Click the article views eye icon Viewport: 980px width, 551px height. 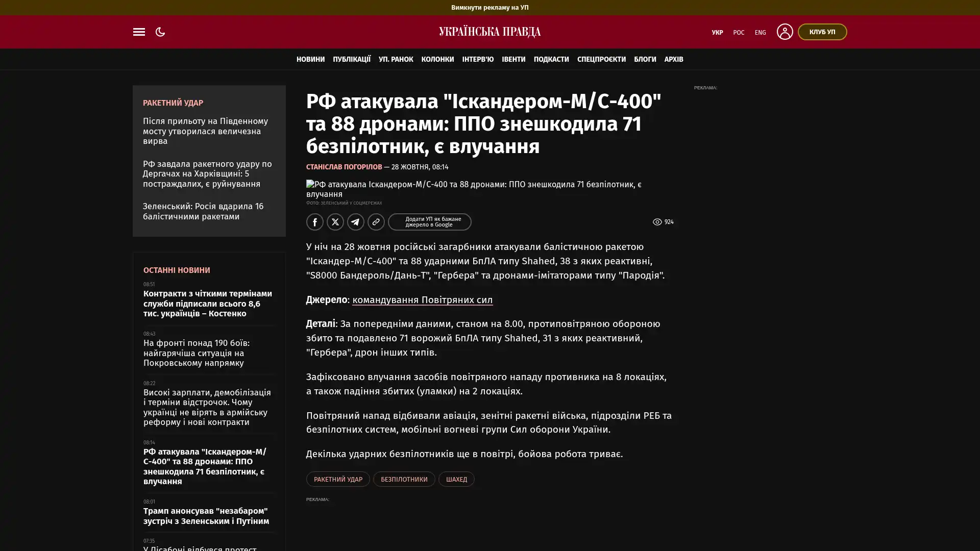pyautogui.click(x=657, y=222)
